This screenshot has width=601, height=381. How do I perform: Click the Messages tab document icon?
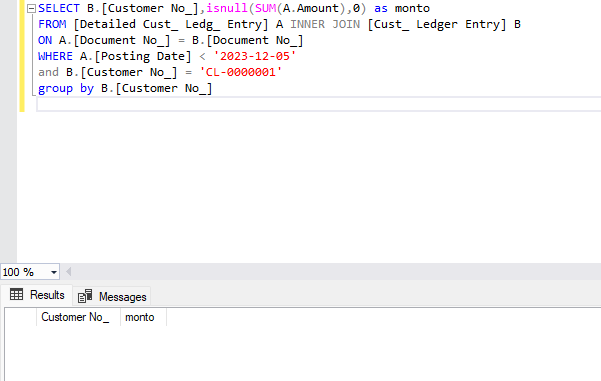[85, 296]
